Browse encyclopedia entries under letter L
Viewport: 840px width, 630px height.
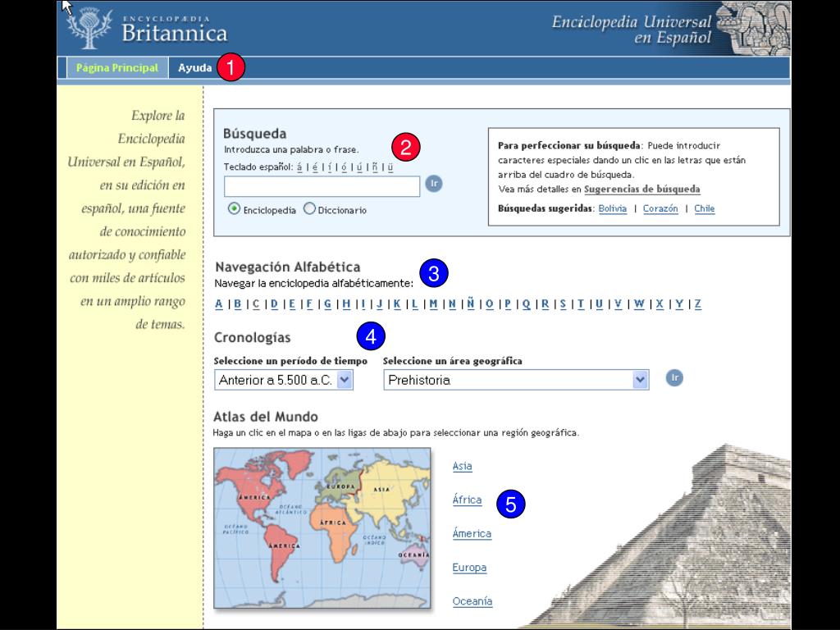[x=414, y=304]
